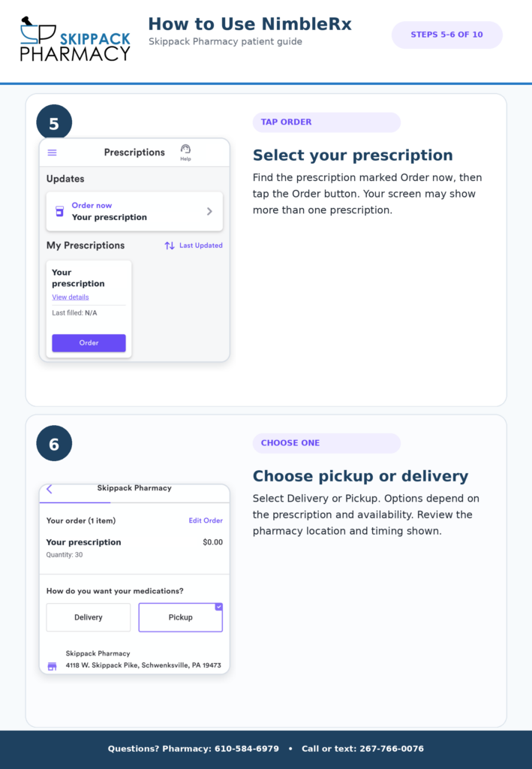The height and width of the screenshot is (769, 532).
Task: Open the Last Updated sort option
Action: coord(201,246)
